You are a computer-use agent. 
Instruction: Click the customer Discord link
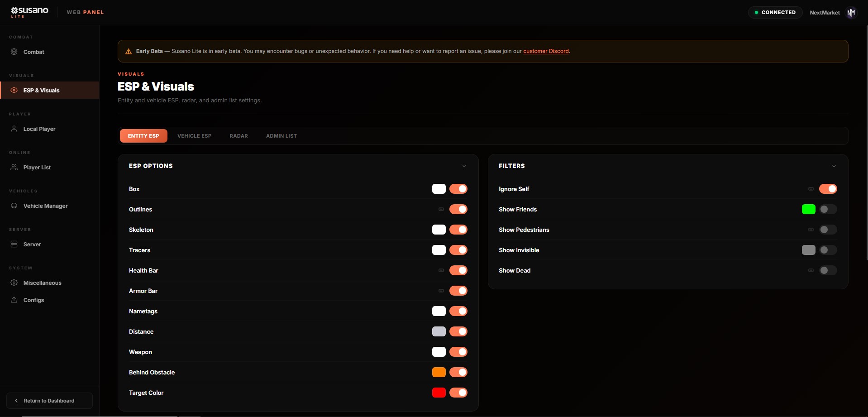546,51
